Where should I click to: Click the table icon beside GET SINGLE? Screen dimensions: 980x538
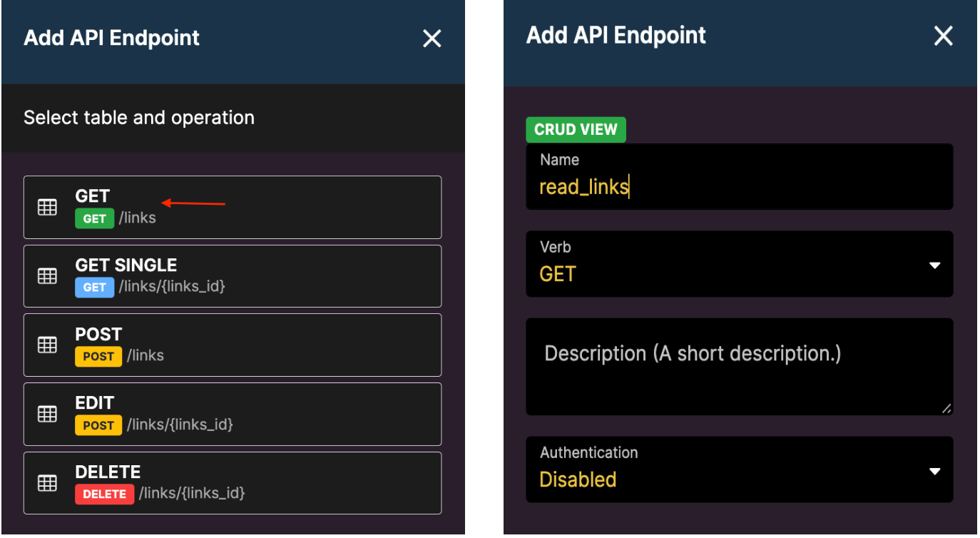47,276
